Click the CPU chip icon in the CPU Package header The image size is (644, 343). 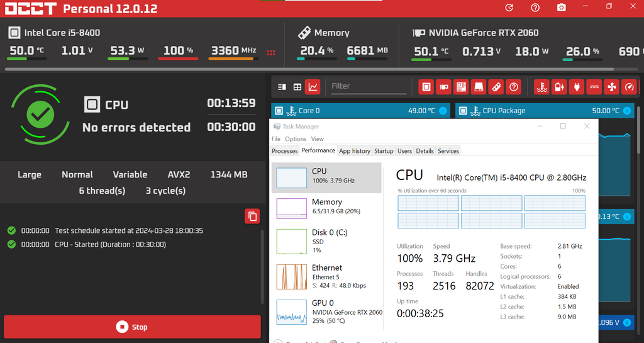click(x=463, y=111)
